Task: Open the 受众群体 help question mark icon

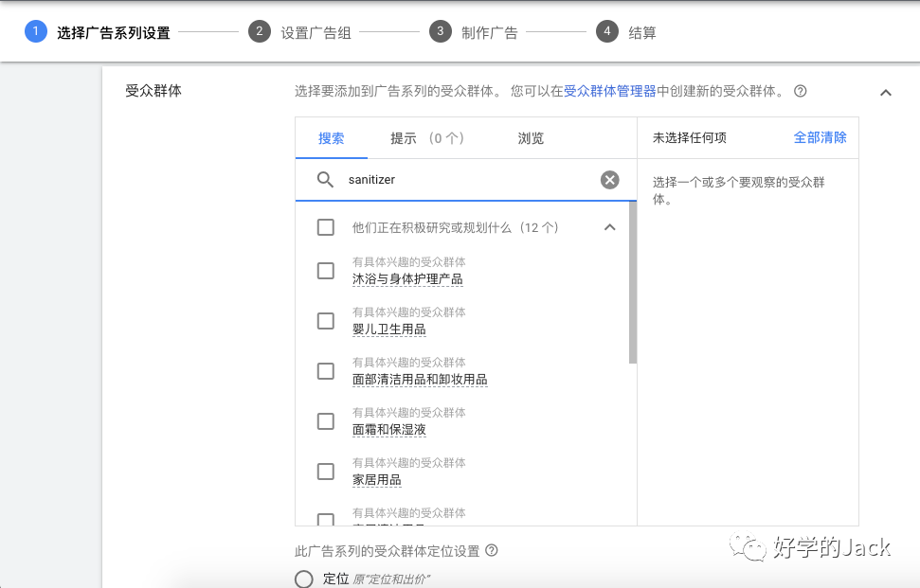Action: (x=799, y=91)
